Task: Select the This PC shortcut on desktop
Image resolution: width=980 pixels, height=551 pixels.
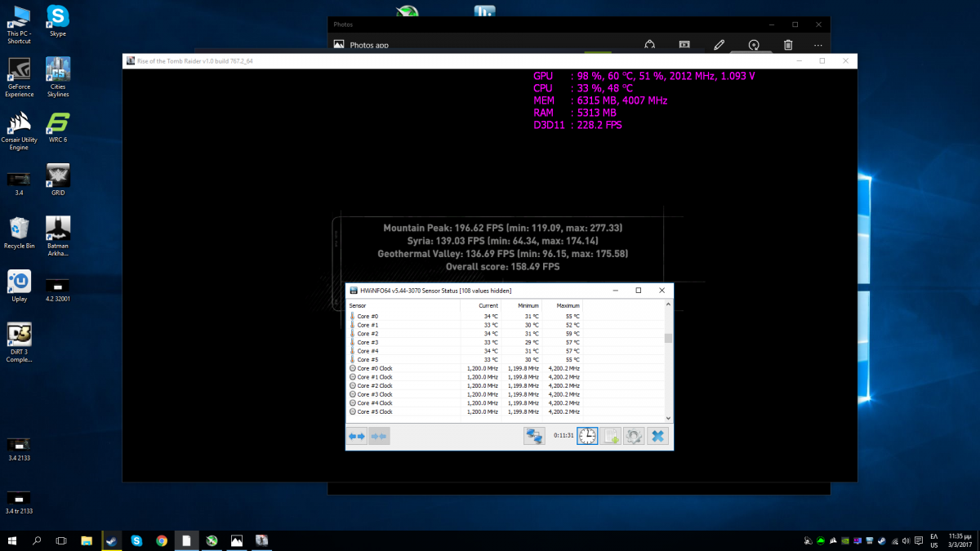Action: tap(19, 24)
